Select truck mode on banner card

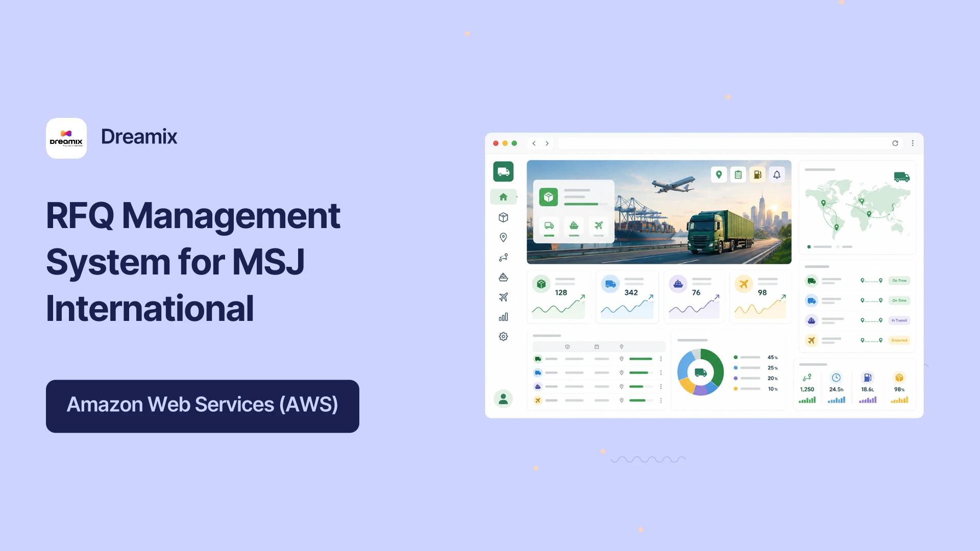pos(549,226)
